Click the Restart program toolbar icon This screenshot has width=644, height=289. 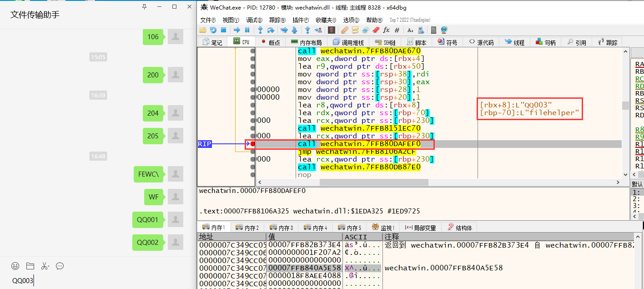pos(213,30)
